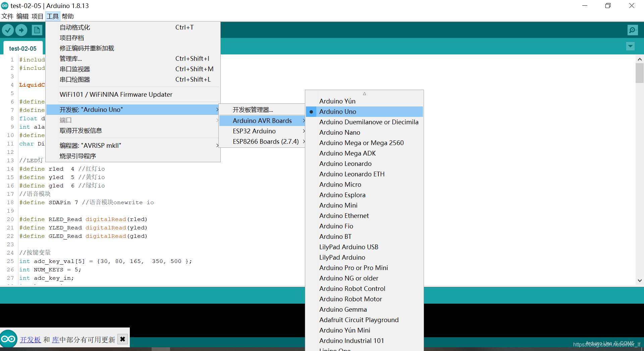Expand ESP32 Arduino boards submenu

click(x=262, y=131)
